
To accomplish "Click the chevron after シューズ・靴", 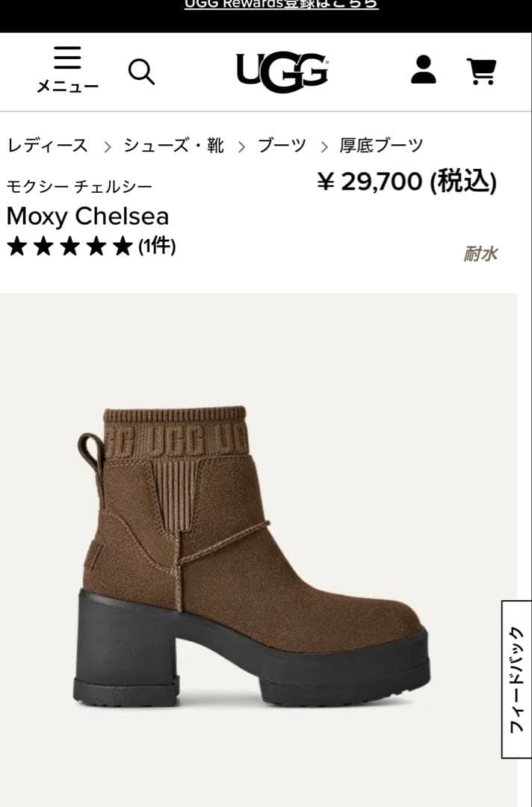I will click(x=241, y=148).
